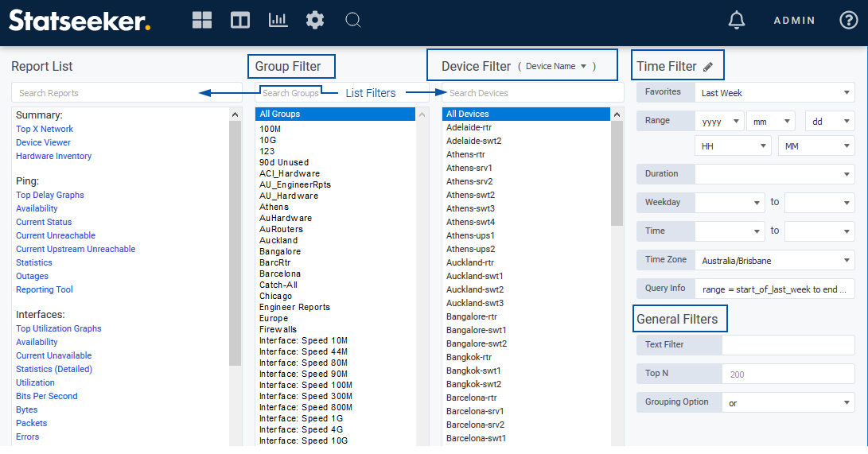Select Athens-rtr in the device list
The image size is (868, 454).
coord(467,154)
